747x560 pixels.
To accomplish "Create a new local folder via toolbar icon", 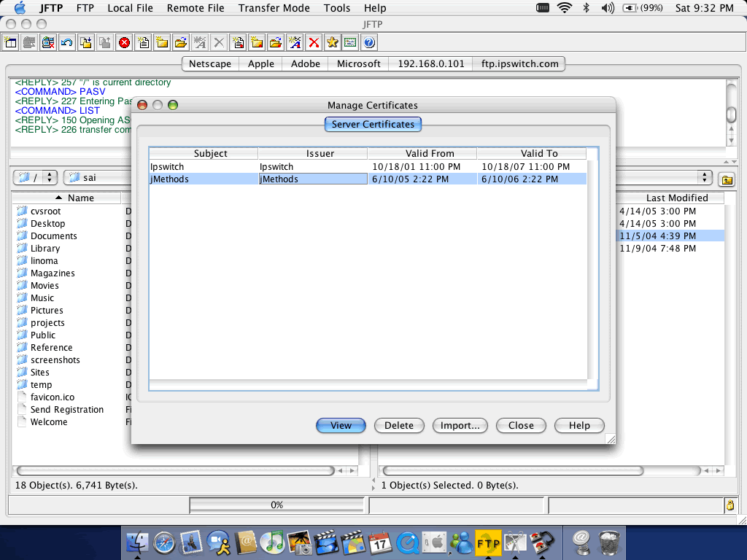I will 162,43.
